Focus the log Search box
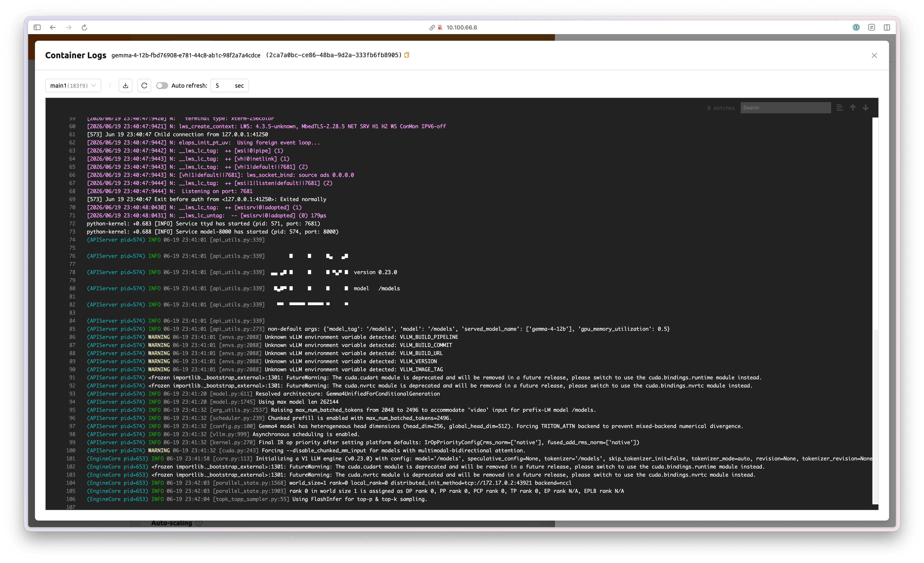Image resolution: width=924 pixels, height=563 pixels. tap(785, 108)
